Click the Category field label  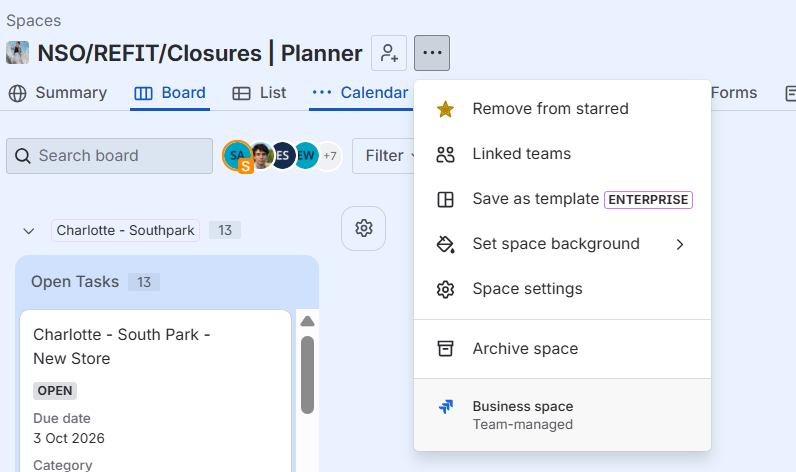[x=62, y=464]
